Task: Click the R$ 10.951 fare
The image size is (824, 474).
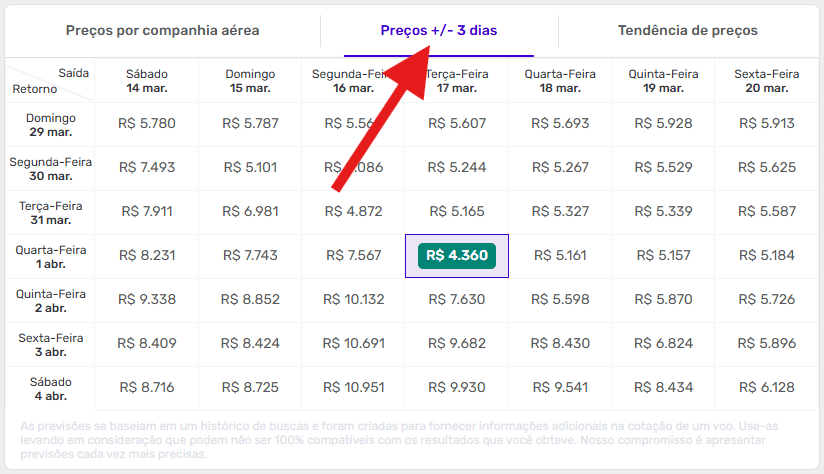Action: (354, 388)
